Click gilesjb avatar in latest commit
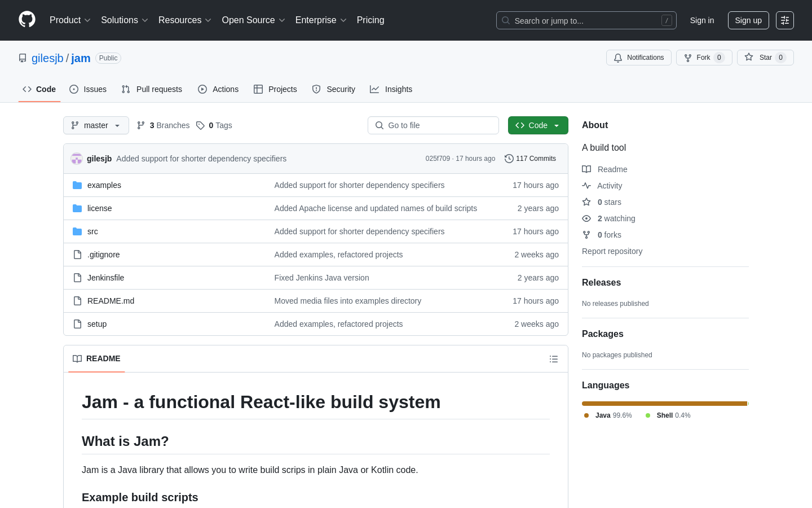Image resolution: width=812 pixels, height=508 pixels. click(77, 159)
